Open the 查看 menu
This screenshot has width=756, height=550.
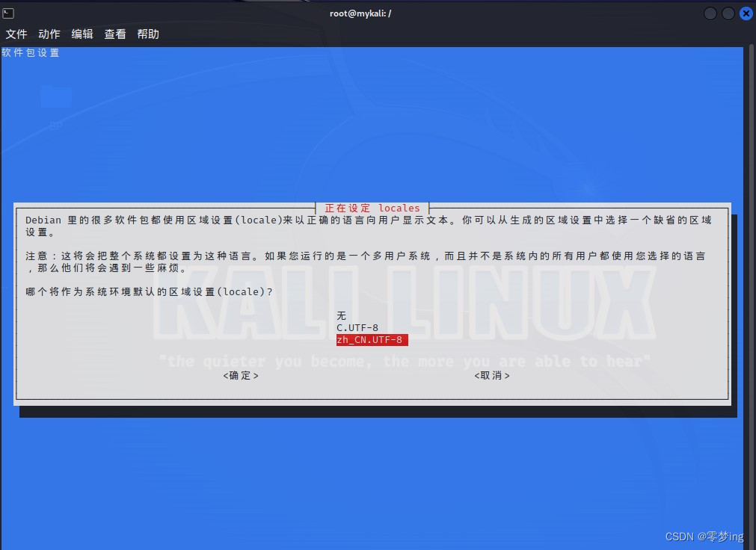click(115, 34)
